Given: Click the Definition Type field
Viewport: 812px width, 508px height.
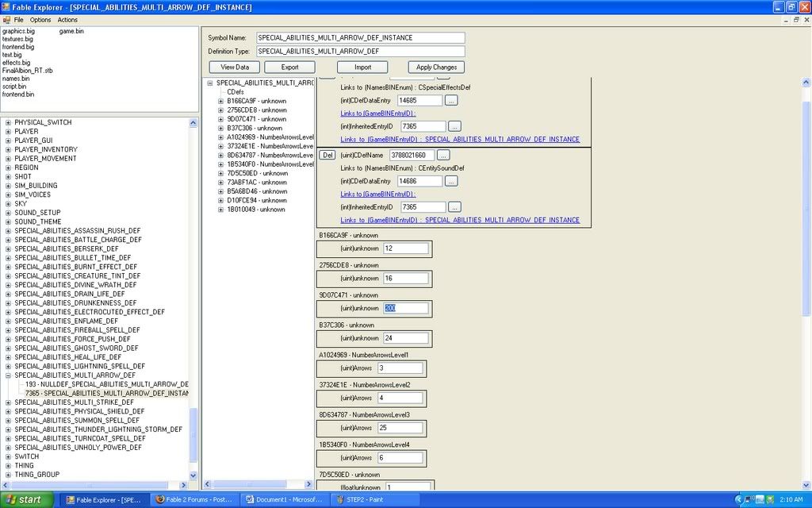Looking at the screenshot, I should click(361, 52).
